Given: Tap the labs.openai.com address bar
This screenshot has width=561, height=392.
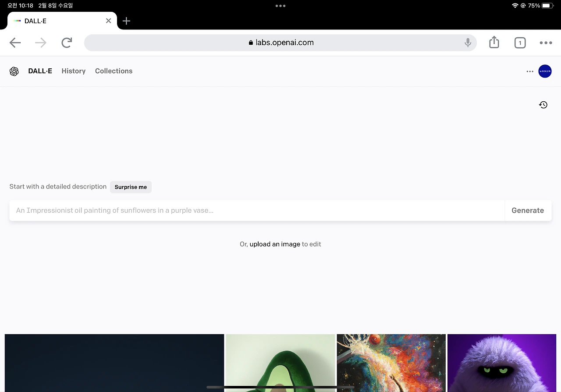Looking at the screenshot, I should [280, 43].
